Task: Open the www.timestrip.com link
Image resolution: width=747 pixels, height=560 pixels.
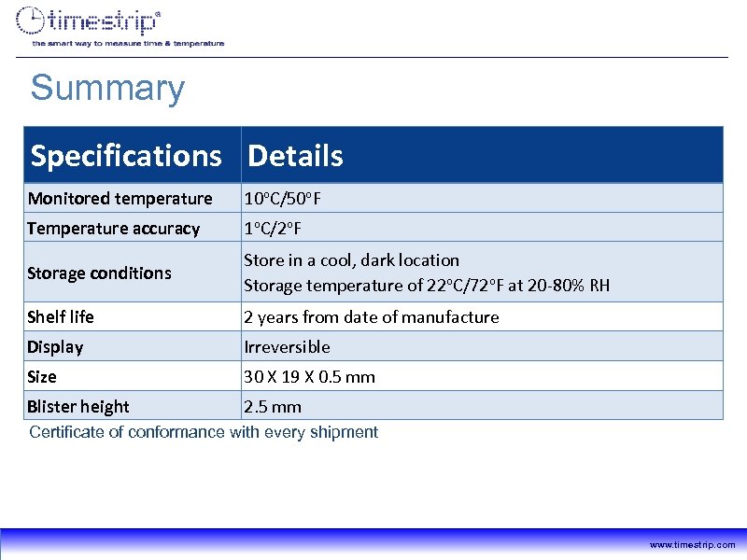Action: pyautogui.click(x=692, y=545)
